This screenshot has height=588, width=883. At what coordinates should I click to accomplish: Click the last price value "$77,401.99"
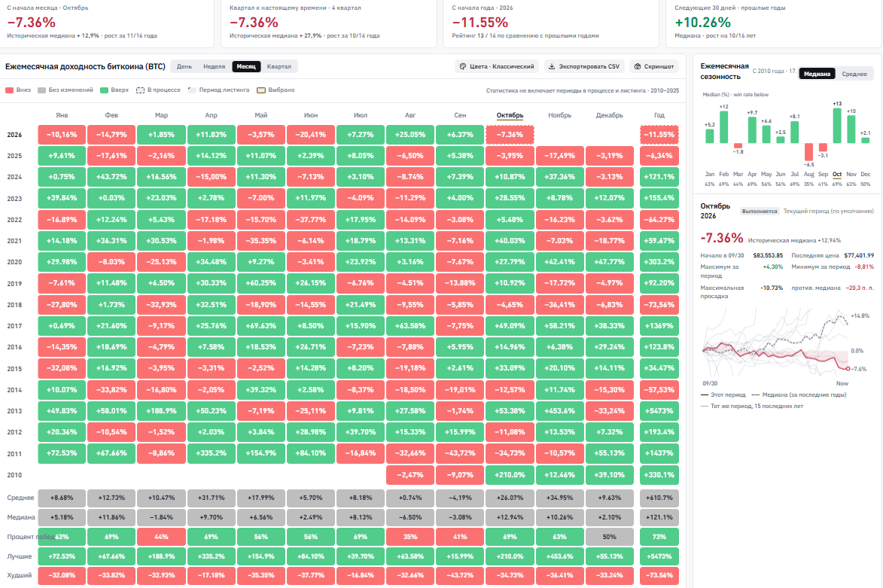[x=859, y=256]
